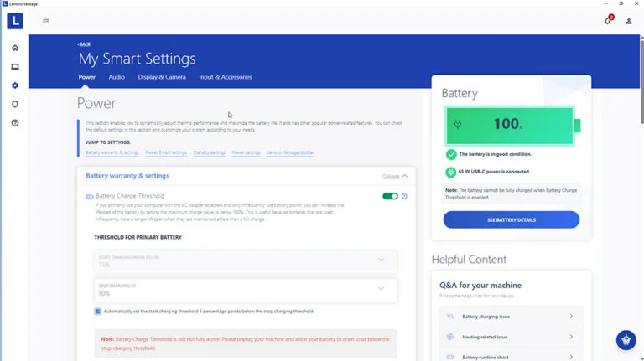This screenshot has height=361, width=644.
Task: Switch to the Power tab
Action: [87, 77]
